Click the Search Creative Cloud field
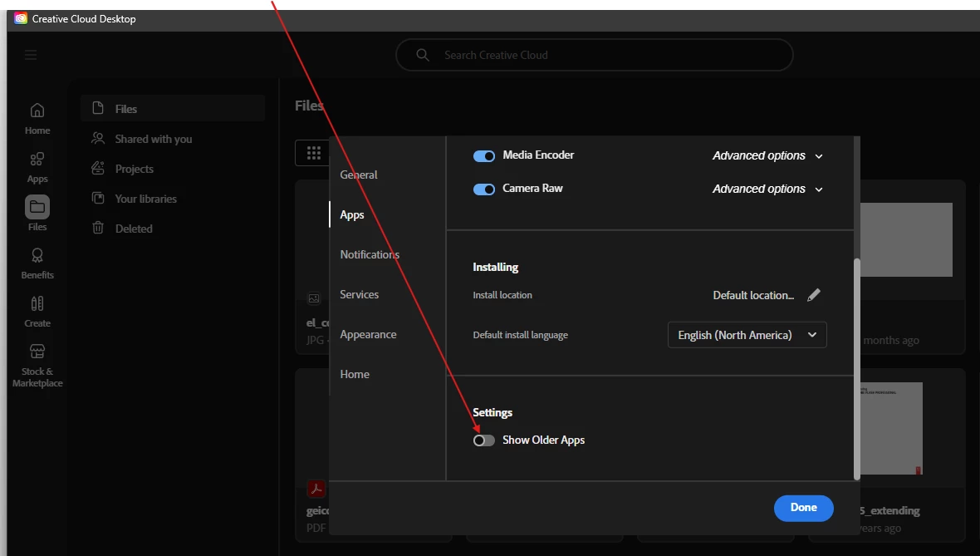This screenshot has width=980, height=556. [x=595, y=55]
